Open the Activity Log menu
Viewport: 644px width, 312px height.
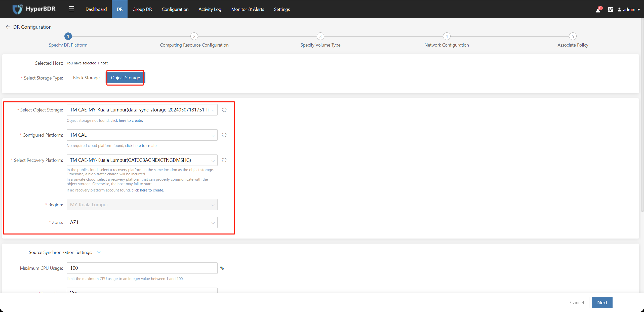coord(210,9)
